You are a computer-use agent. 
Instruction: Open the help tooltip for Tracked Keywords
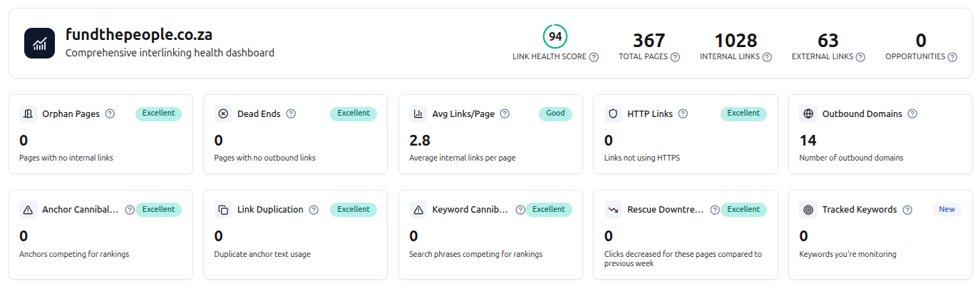[907, 210]
